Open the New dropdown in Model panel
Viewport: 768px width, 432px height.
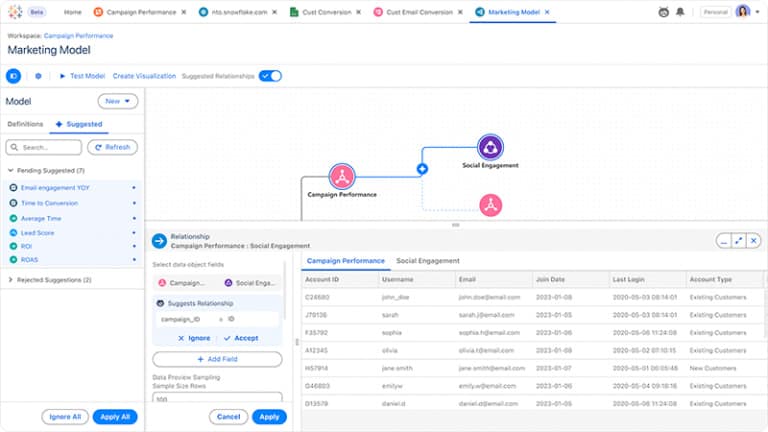click(x=117, y=101)
